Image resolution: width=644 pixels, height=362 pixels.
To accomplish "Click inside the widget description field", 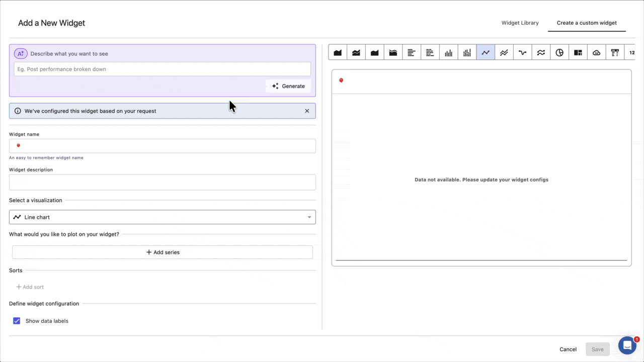I will point(162,182).
